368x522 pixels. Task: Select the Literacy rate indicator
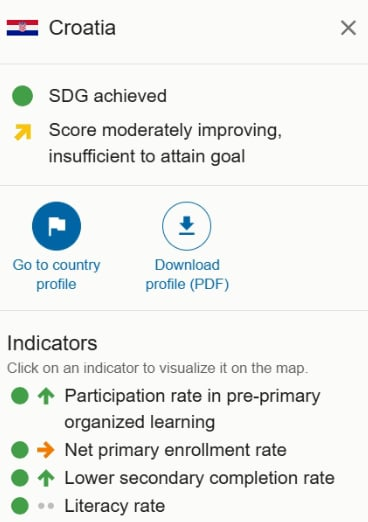(115, 506)
